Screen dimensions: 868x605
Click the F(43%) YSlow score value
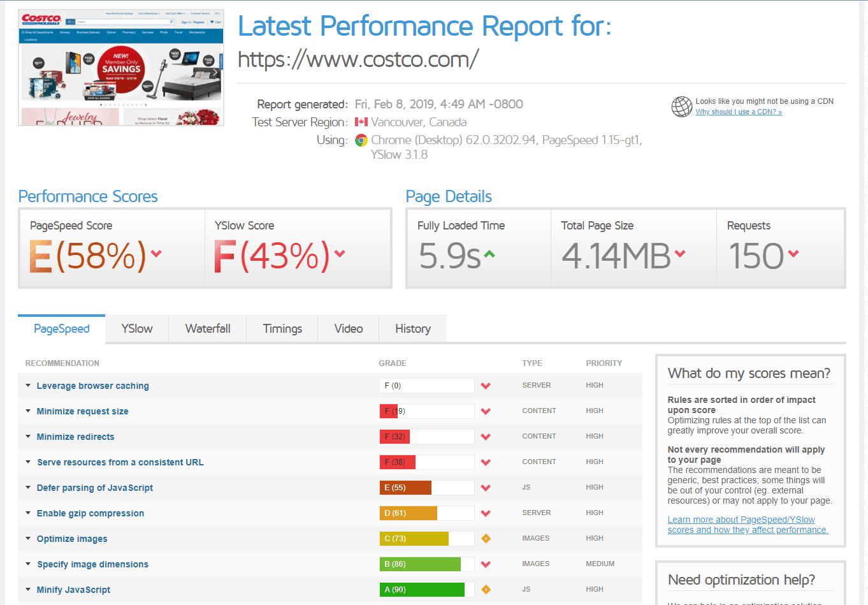pos(271,256)
